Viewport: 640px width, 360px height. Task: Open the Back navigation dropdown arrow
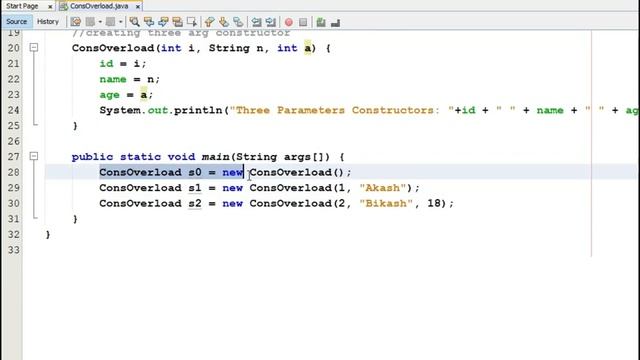100,22
